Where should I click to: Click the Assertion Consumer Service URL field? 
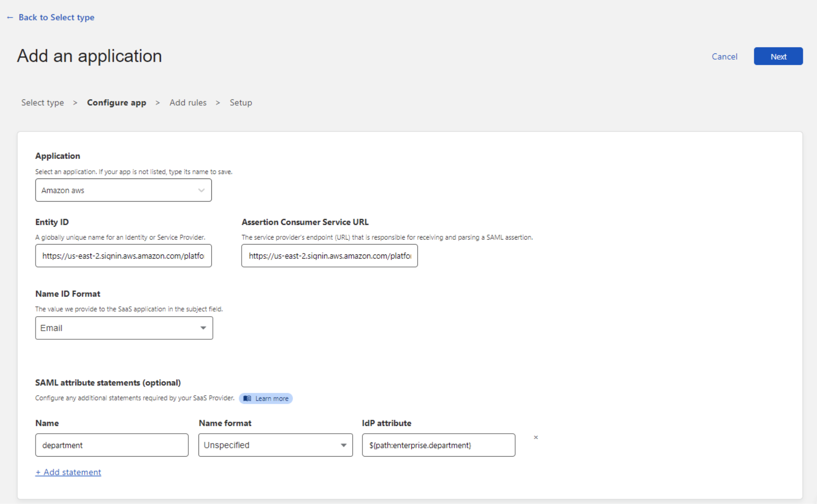[329, 256]
